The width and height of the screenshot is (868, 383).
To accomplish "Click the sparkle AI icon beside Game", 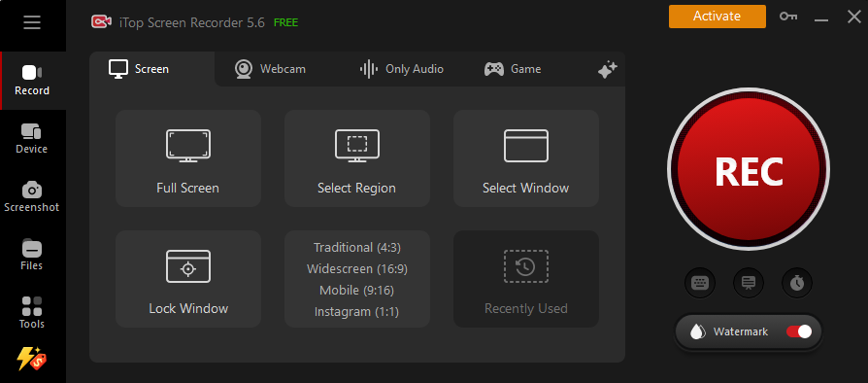I will coord(607,70).
